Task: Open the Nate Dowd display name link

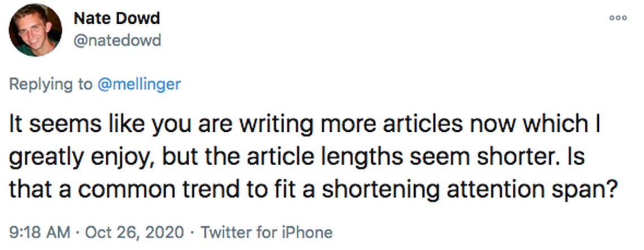Action: (x=117, y=18)
